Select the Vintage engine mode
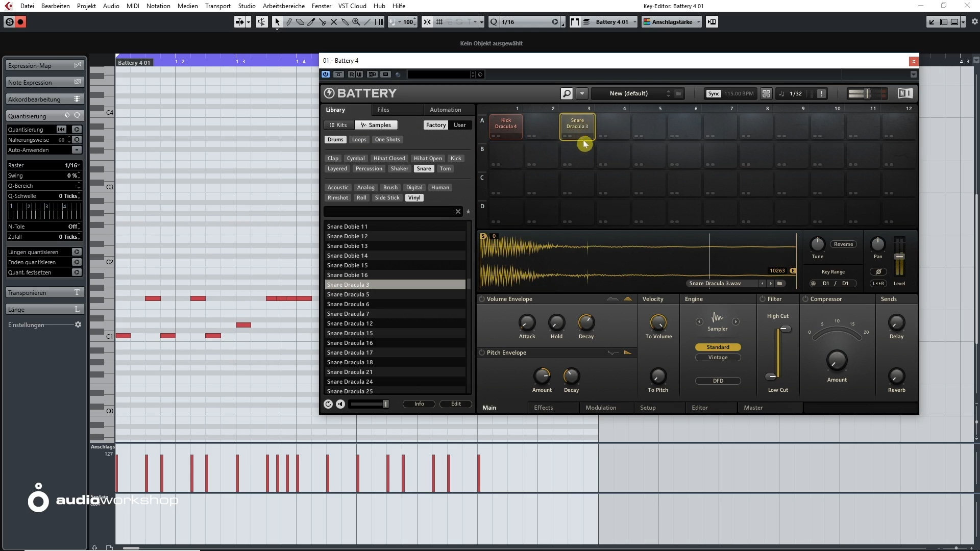This screenshot has width=980, height=551. pos(718,358)
